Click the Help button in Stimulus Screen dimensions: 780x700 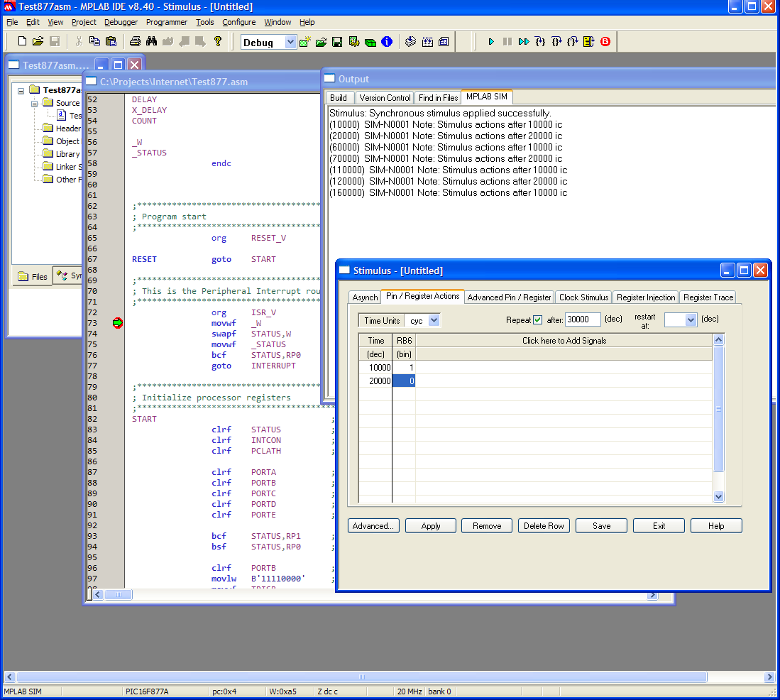pyautogui.click(x=716, y=526)
